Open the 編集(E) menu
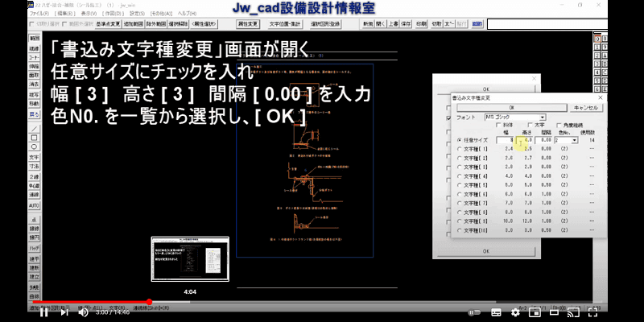The width and height of the screenshot is (644, 322). pyautogui.click(x=64, y=14)
